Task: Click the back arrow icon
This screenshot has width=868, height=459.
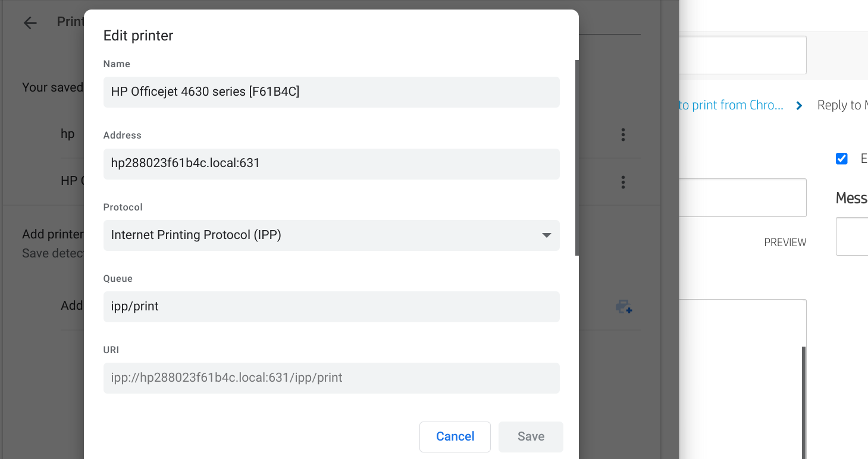Action: tap(30, 23)
